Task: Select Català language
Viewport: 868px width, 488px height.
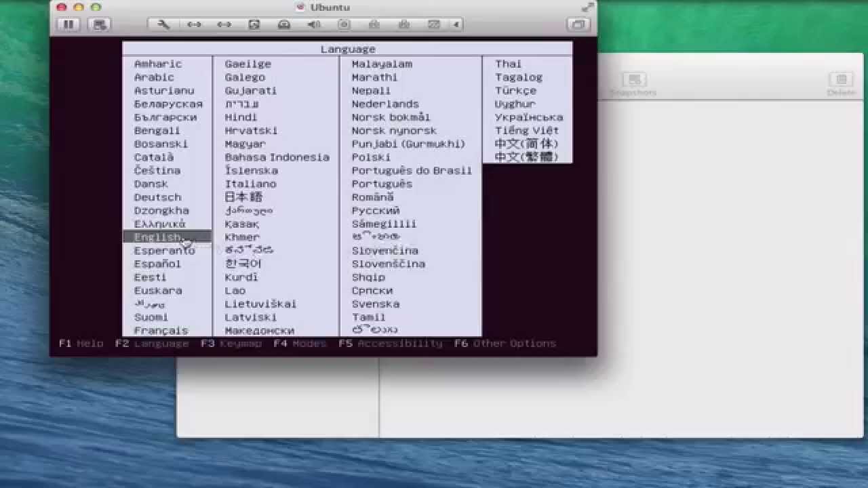Action: pyautogui.click(x=154, y=157)
